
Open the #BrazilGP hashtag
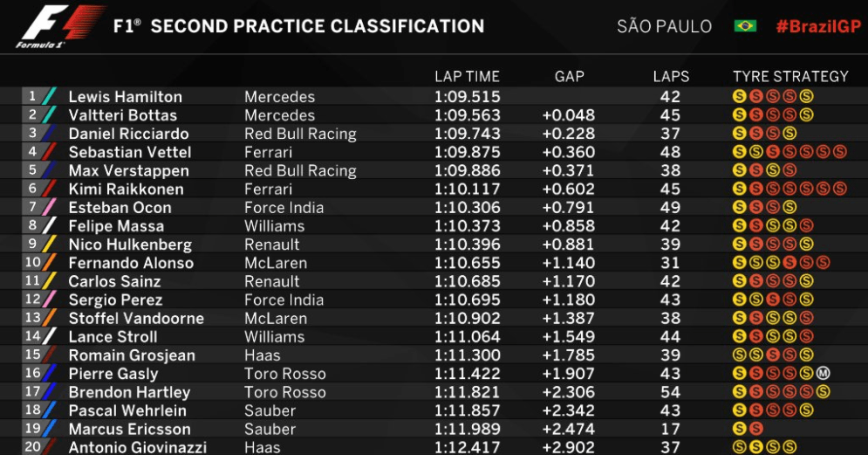tap(818, 26)
